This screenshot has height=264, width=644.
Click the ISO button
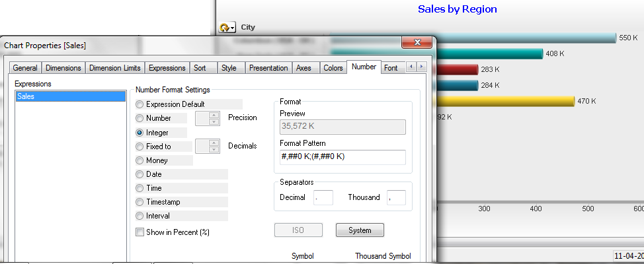pyautogui.click(x=299, y=230)
